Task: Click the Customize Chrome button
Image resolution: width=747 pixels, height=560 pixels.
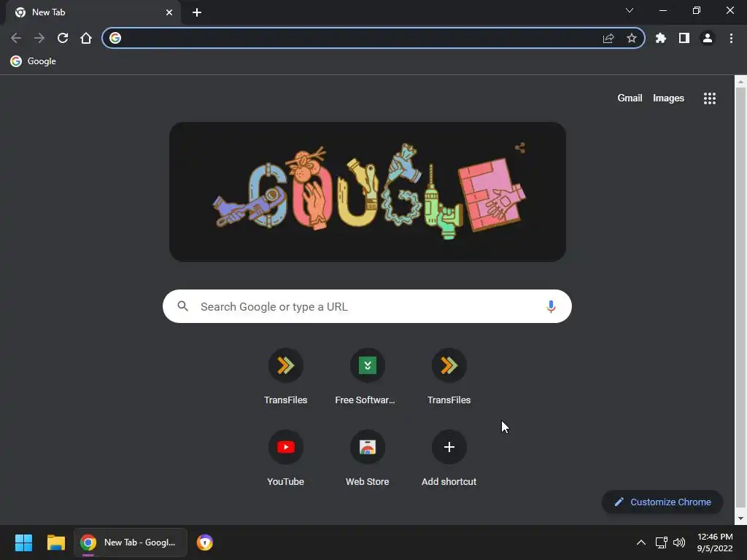Action: (662, 502)
